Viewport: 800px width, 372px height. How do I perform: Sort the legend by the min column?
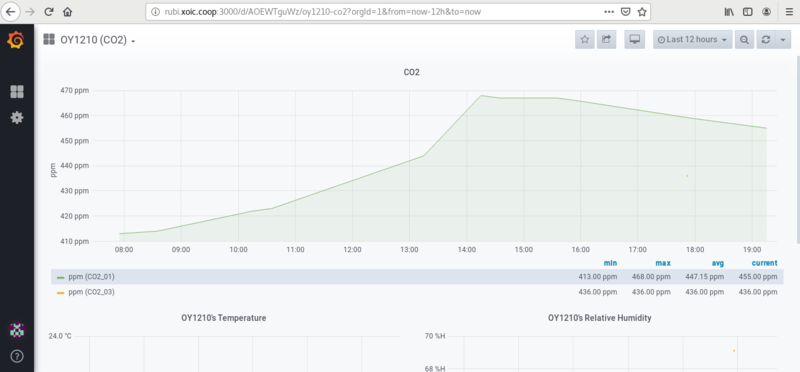click(610, 263)
